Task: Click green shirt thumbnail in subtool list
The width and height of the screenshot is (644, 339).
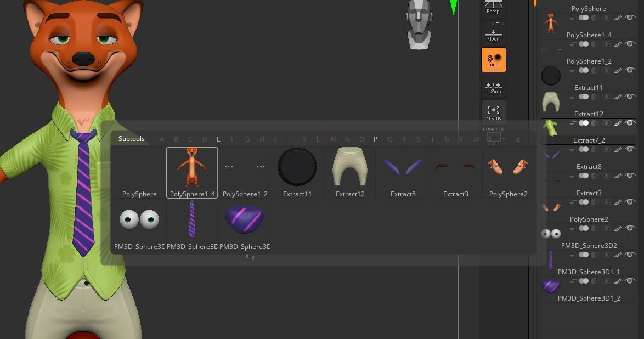Action: 550,128
